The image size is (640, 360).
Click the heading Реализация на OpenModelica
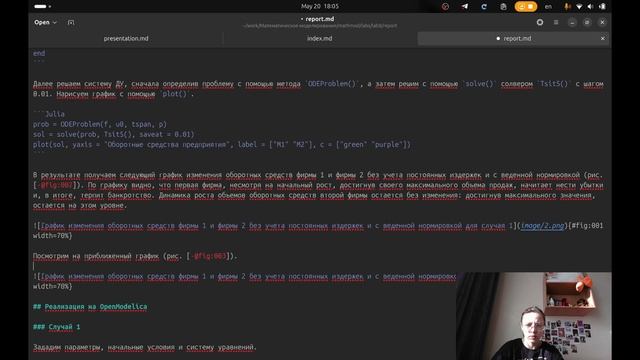pos(90,307)
